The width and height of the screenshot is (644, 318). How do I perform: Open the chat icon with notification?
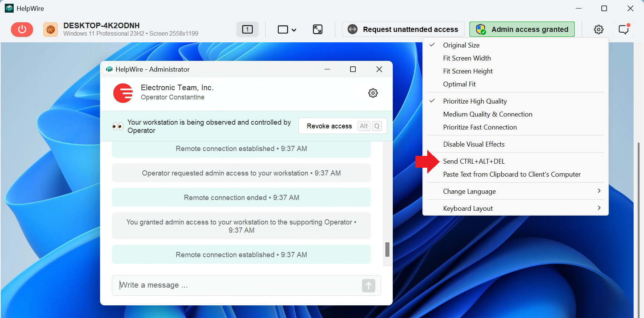[x=624, y=29]
